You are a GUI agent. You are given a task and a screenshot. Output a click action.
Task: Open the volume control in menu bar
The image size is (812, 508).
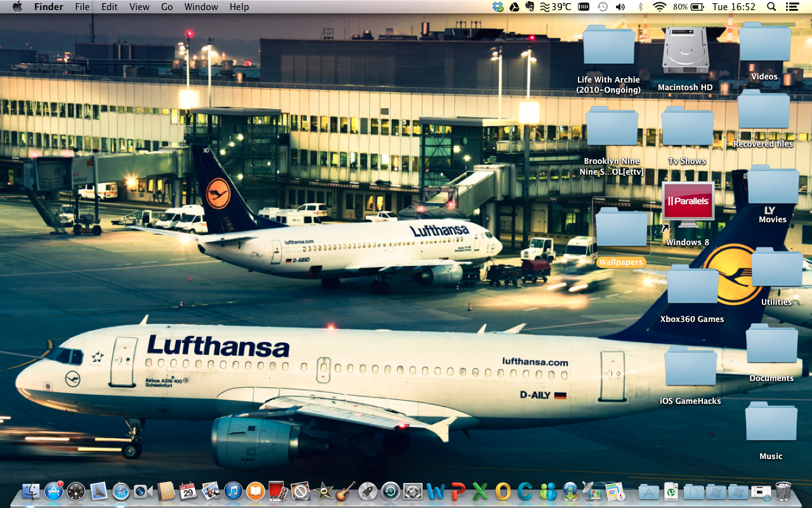[620, 7]
